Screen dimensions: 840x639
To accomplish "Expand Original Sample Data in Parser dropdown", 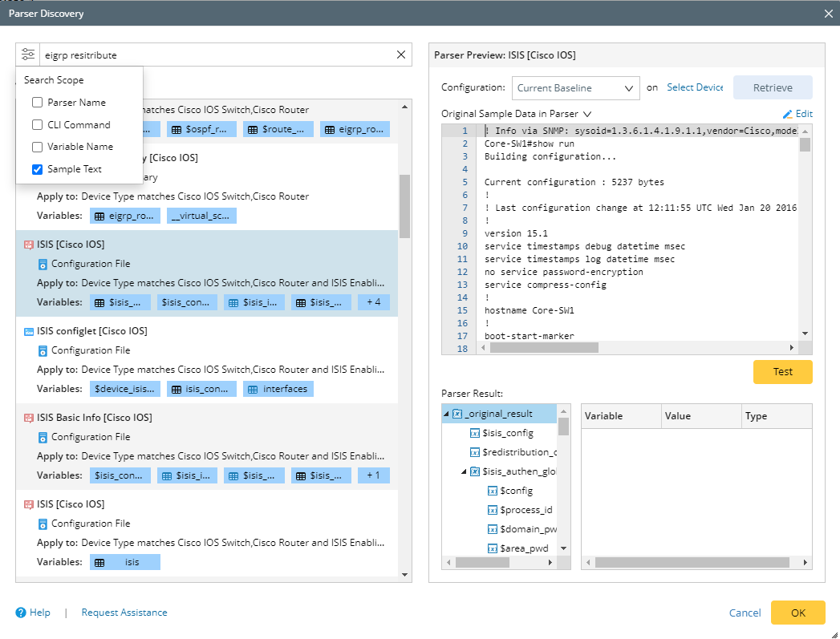I will click(x=587, y=114).
